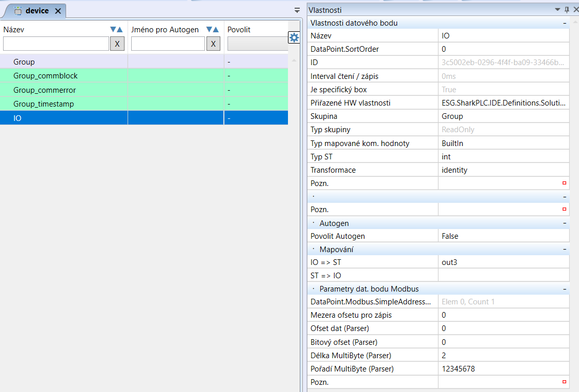Screen dimensions: 579x392
Task: Change the Typ ST value int
Action: pyautogui.click(x=504, y=156)
